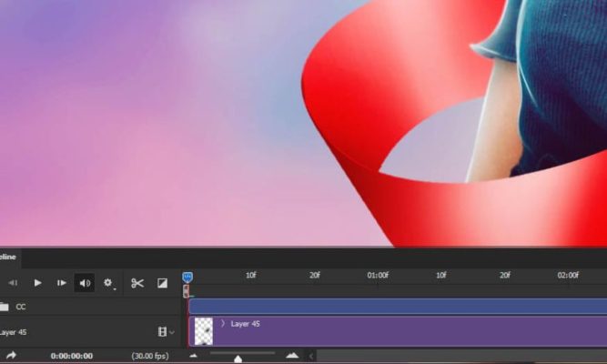Click the CC group folder icon
This screenshot has height=364, width=607.
coord(4,307)
